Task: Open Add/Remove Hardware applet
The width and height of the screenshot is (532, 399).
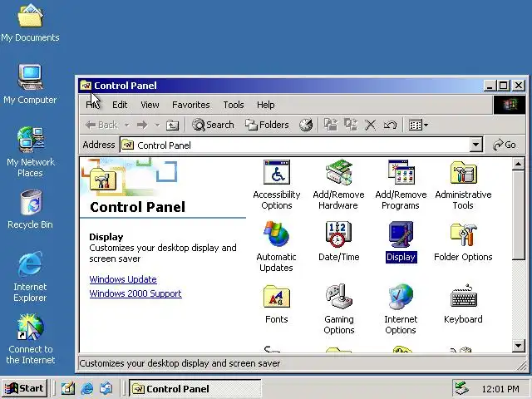Action: (x=338, y=185)
